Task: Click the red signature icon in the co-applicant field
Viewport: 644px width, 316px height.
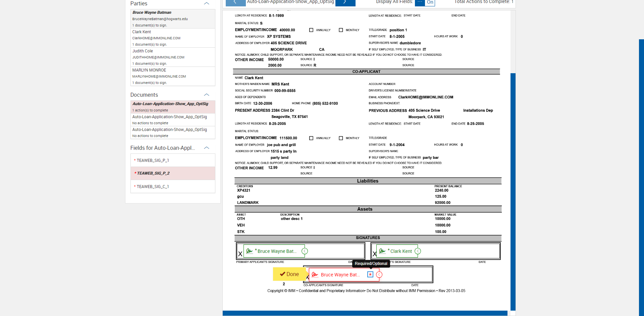Action: pyautogui.click(x=315, y=275)
